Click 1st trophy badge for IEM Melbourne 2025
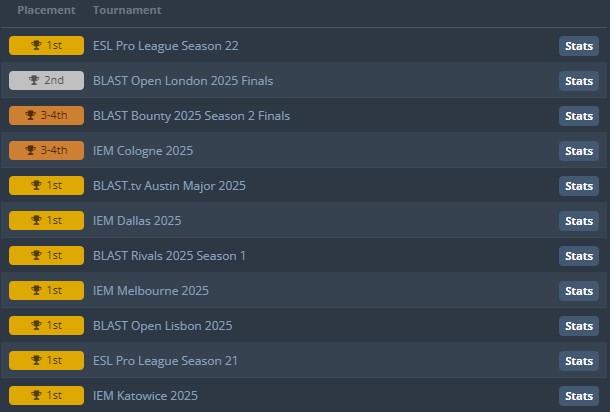The image size is (610, 412). 46,291
